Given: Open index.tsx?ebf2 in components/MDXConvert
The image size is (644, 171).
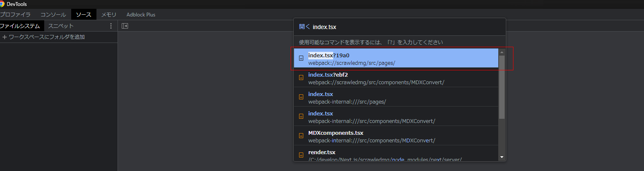Looking at the screenshot, I should point(396,78).
